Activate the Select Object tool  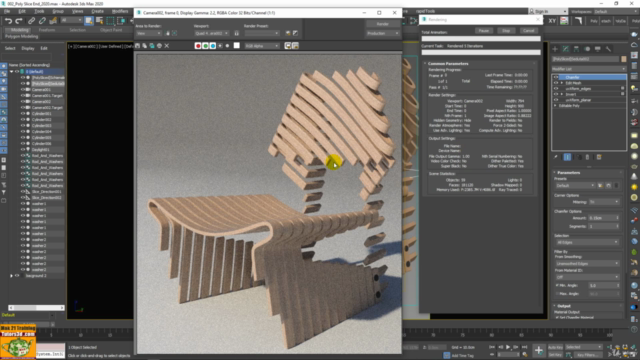89,20
